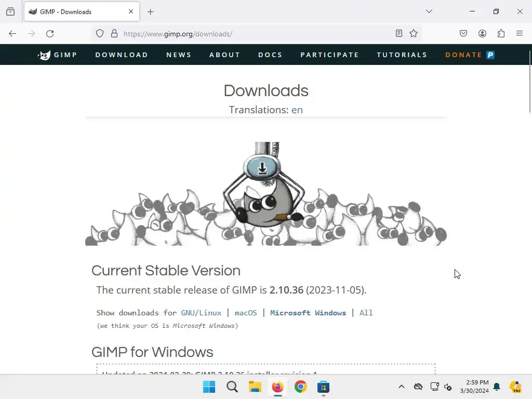The width and height of the screenshot is (532, 399).
Task: Open ABOUT in GIMP navbar
Action: pyautogui.click(x=224, y=55)
